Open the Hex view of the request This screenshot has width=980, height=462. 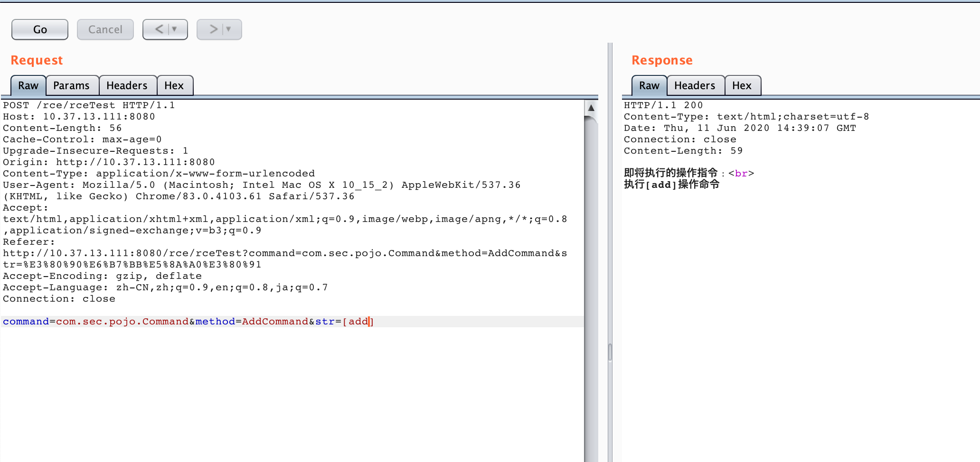[175, 85]
